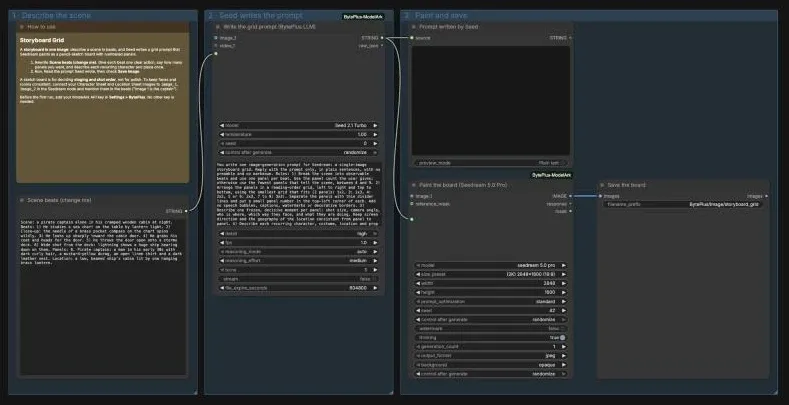Decrease file_expire_seconds with left arrow
Screen dimensions: 789x405
click(x=222, y=288)
